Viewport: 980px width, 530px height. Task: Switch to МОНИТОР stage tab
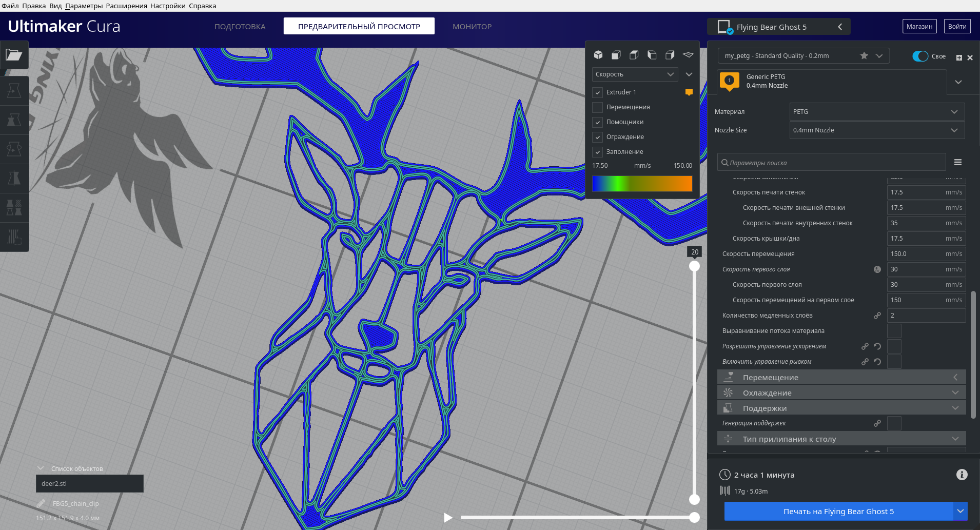click(x=472, y=26)
